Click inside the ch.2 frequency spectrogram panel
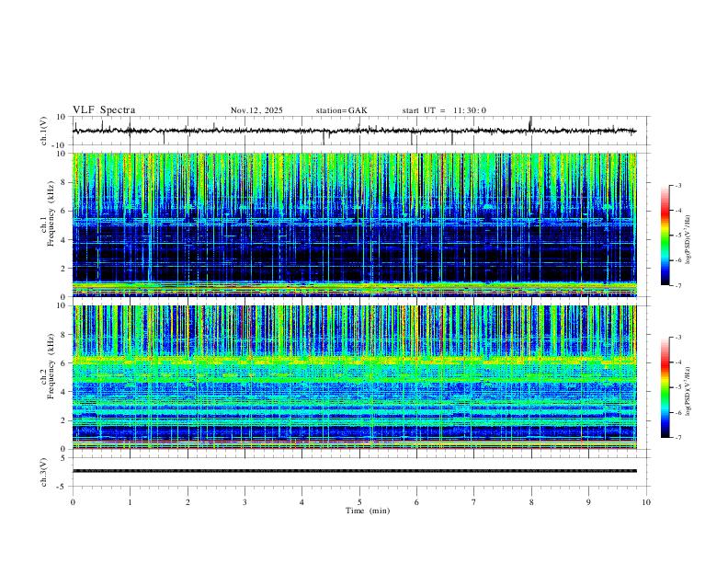Image resolution: width=728 pixels, height=563 pixels. click(x=355, y=377)
